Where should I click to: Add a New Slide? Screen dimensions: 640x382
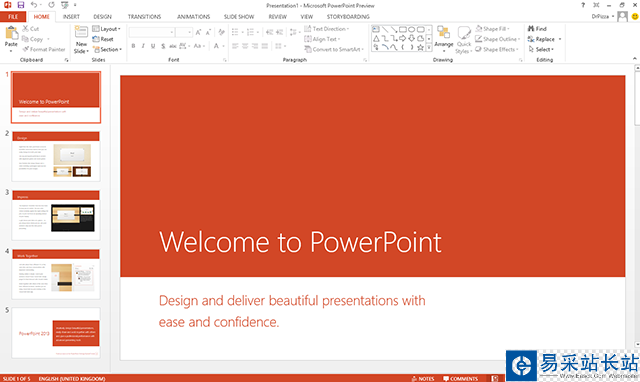coord(81,40)
